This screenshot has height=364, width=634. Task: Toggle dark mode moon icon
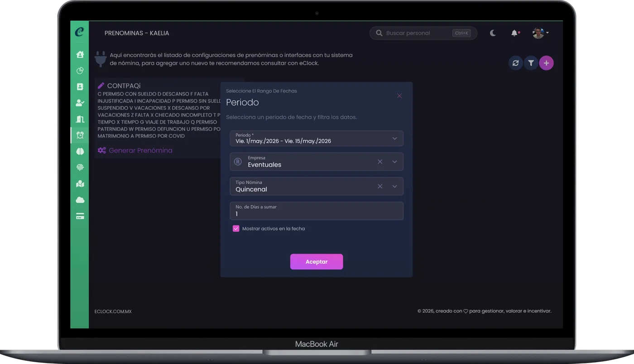pyautogui.click(x=493, y=33)
